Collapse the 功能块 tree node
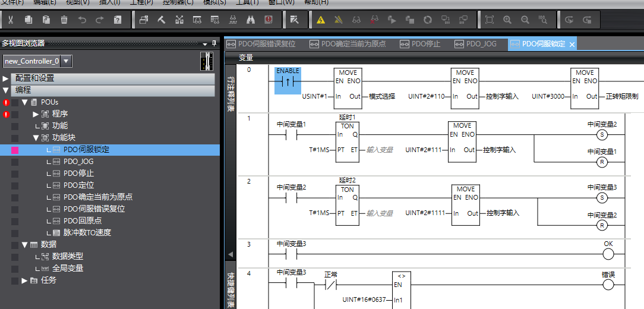This screenshot has width=644, height=309. pyautogui.click(x=36, y=138)
